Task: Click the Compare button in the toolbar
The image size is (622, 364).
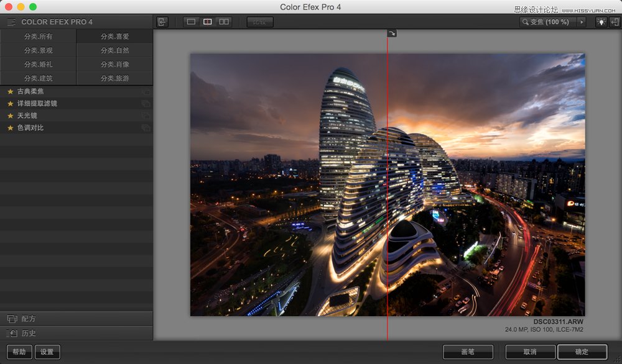Action: click(260, 22)
